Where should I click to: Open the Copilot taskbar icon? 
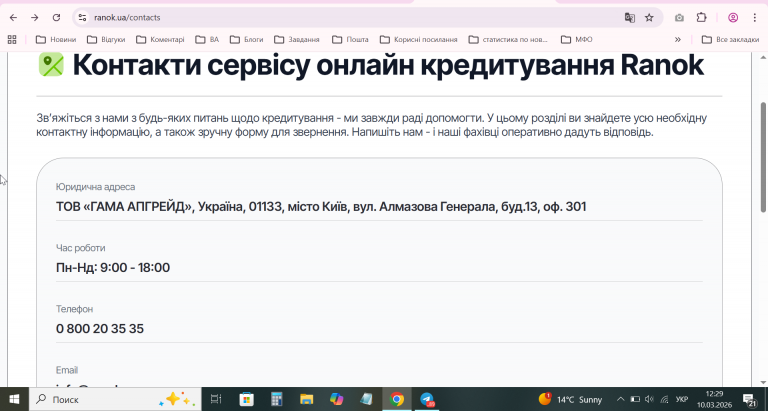point(336,399)
